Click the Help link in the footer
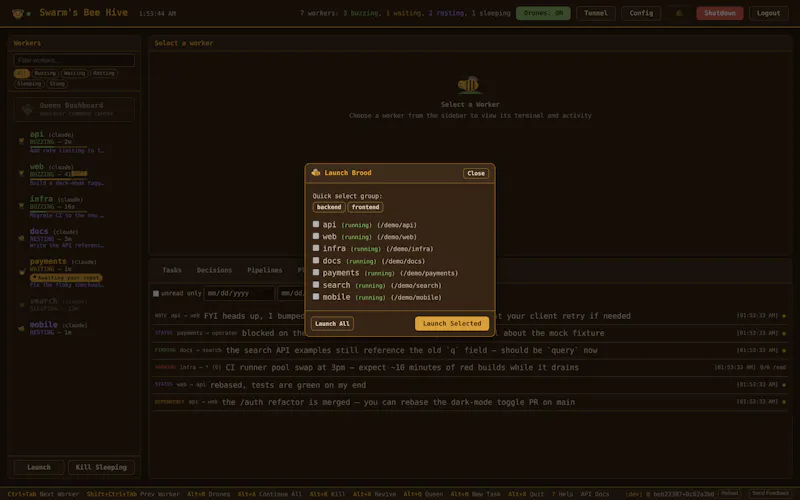 tap(561, 494)
